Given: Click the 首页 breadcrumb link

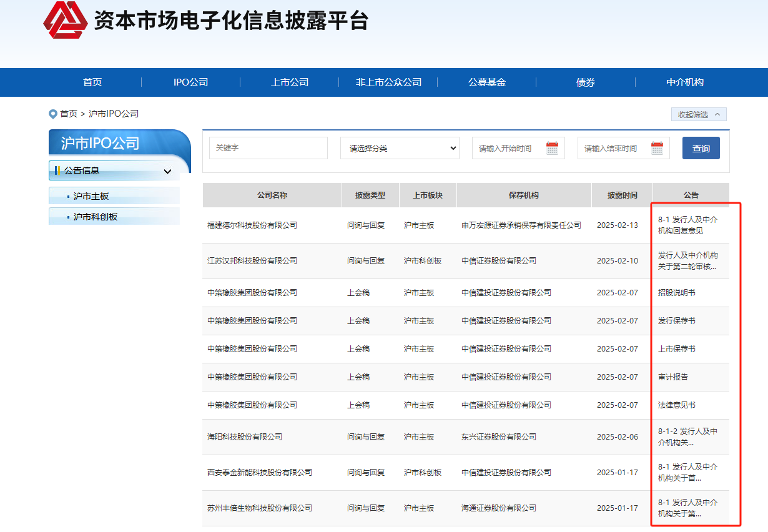Looking at the screenshot, I should (x=69, y=114).
